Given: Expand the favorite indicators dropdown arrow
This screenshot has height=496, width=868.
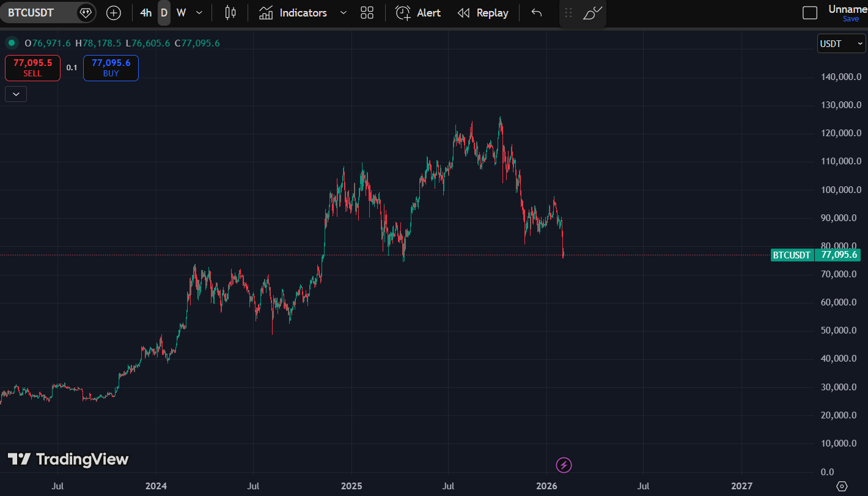Looking at the screenshot, I should click(x=343, y=13).
